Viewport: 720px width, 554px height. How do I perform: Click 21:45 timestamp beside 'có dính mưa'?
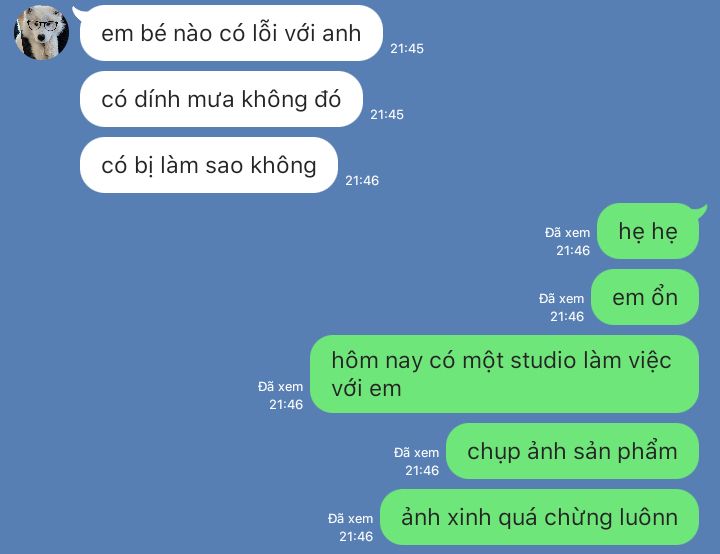[x=387, y=114]
